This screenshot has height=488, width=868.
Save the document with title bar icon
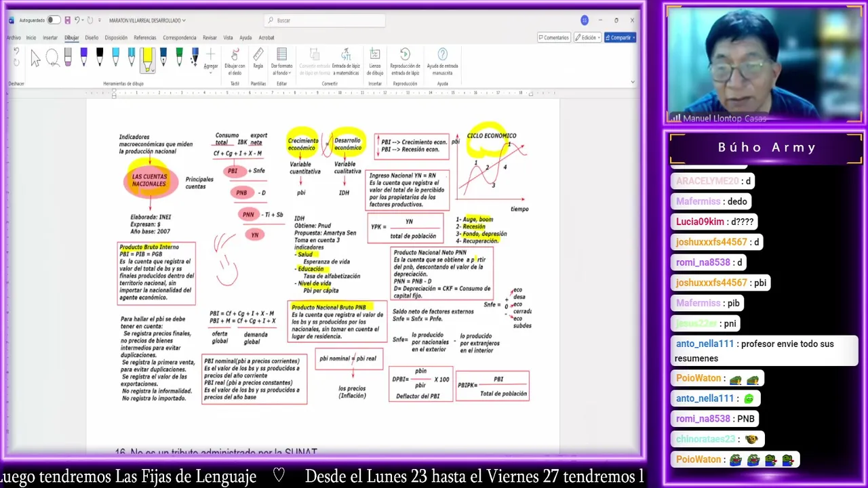click(67, 20)
